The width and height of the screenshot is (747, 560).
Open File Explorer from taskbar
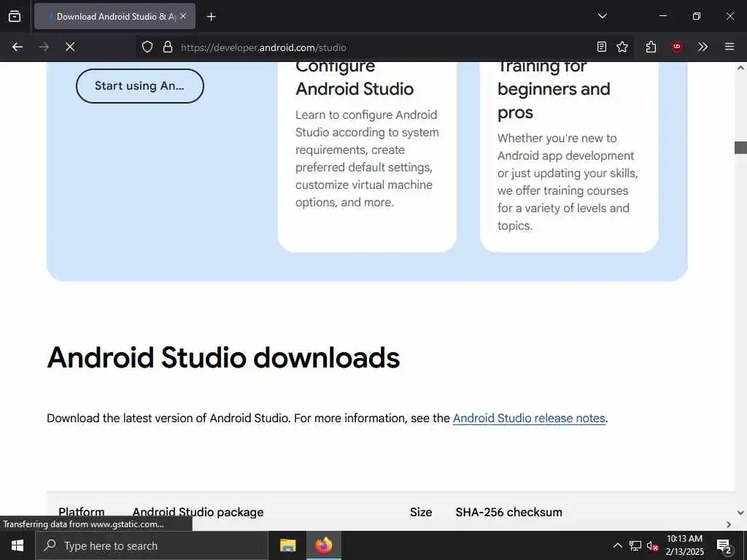coord(287,545)
